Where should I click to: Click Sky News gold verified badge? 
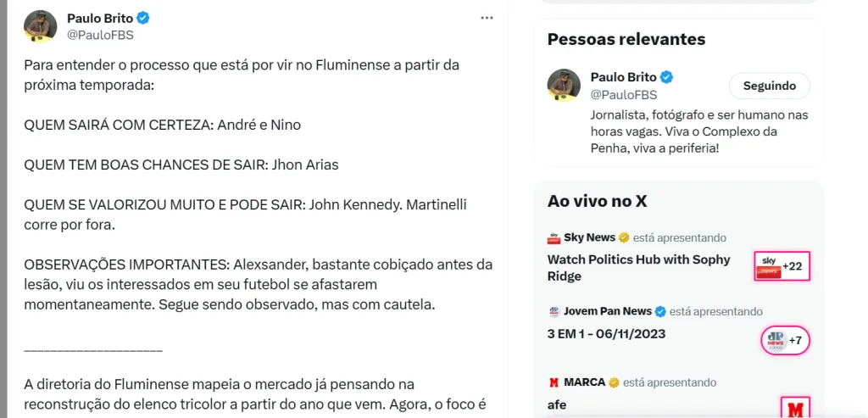point(623,238)
